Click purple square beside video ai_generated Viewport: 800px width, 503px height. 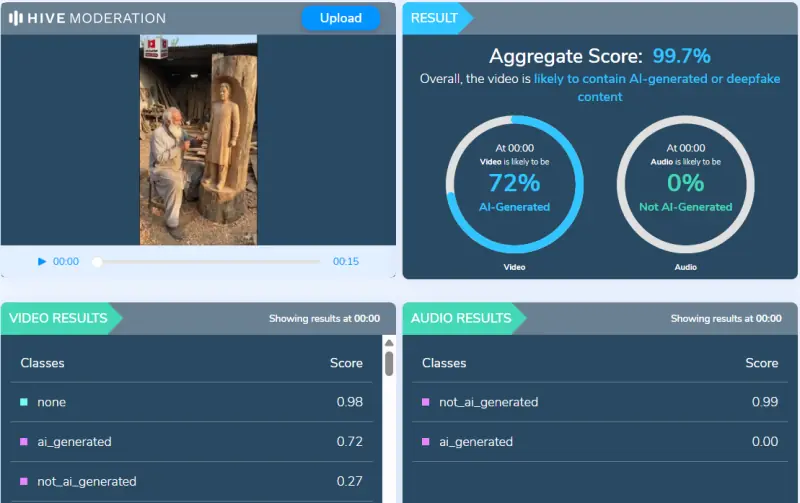click(24, 442)
